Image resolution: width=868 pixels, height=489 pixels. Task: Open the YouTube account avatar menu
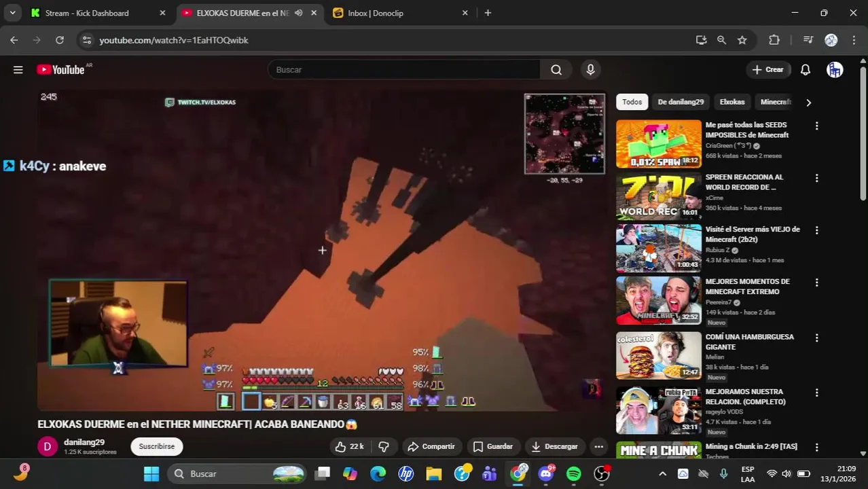835,70
